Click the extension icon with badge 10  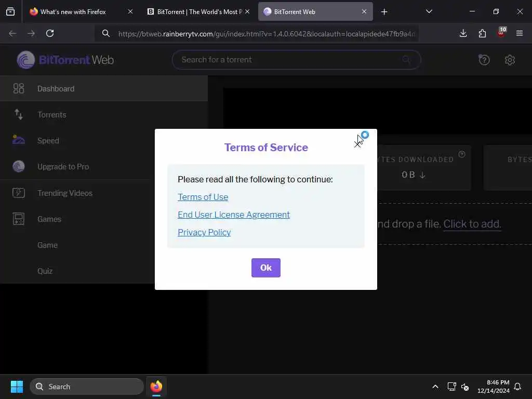501,33
